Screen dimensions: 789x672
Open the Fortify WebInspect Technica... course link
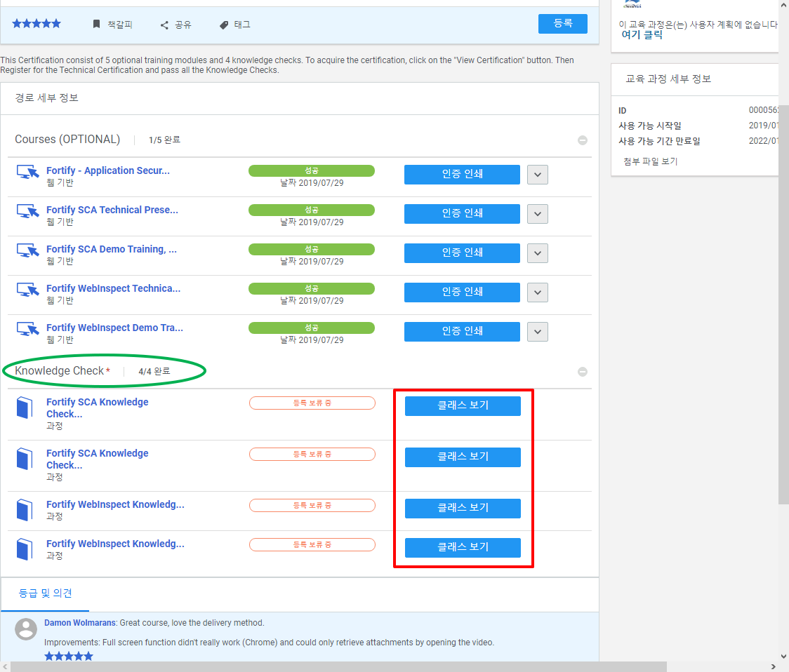(x=113, y=288)
